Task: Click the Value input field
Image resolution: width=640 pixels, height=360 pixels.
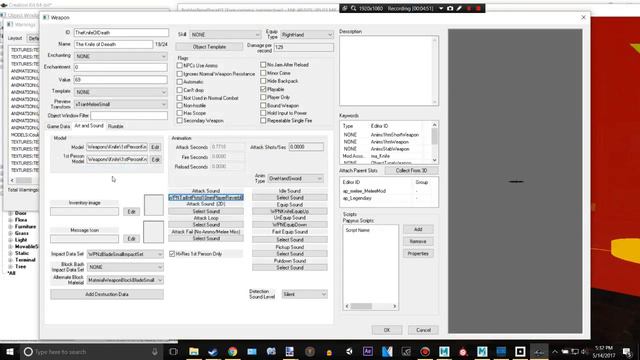Action: coord(121,80)
